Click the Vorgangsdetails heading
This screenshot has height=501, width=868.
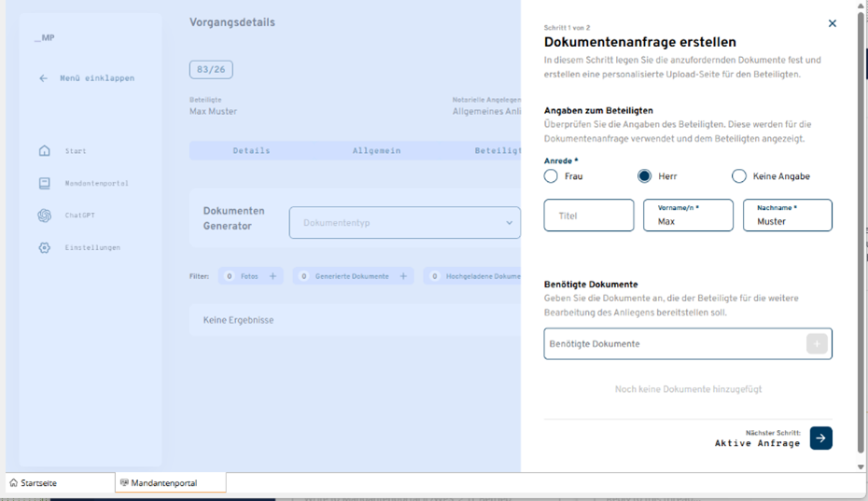tap(232, 22)
